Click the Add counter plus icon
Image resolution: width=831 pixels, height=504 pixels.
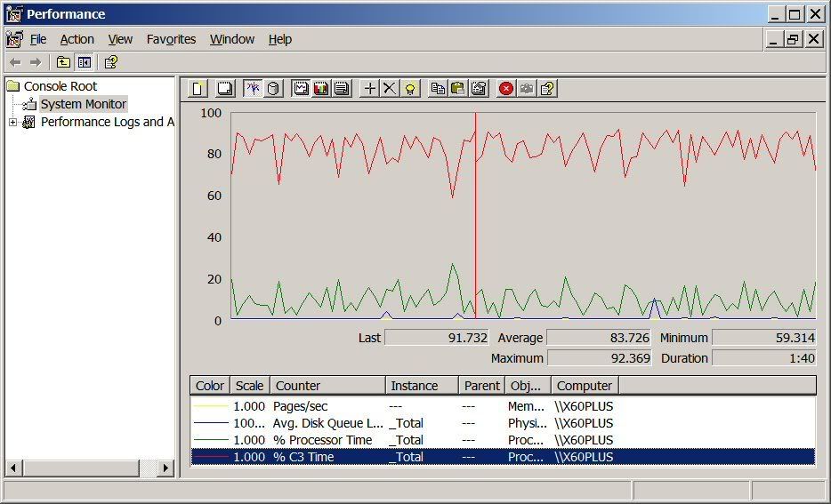tap(370, 88)
